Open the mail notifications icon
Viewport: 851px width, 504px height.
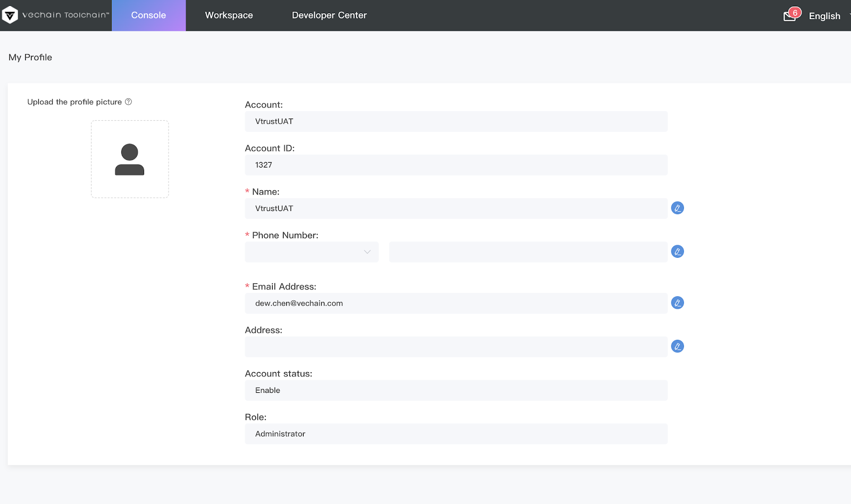tap(789, 16)
